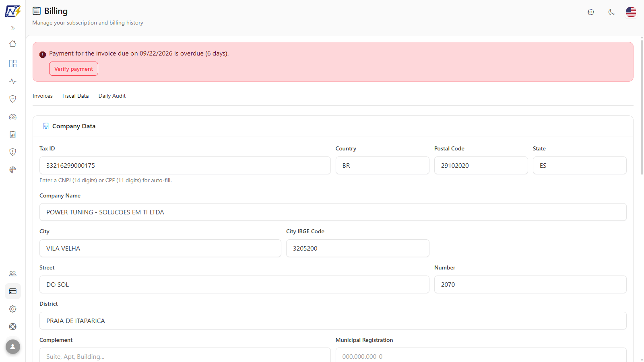
Task: Switch to the Daily Audit tab
Action: click(112, 96)
